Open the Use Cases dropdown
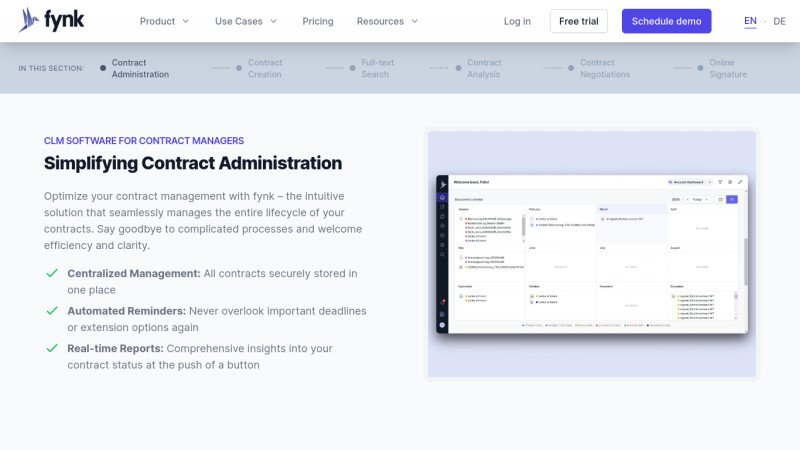The height and width of the screenshot is (450, 800). [x=246, y=21]
